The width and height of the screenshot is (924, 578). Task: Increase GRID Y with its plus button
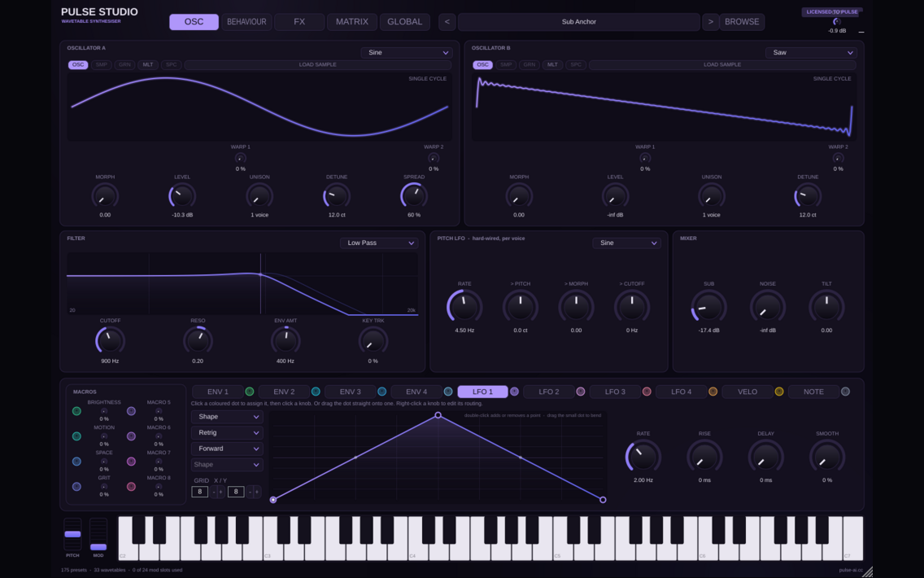pos(257,492)
